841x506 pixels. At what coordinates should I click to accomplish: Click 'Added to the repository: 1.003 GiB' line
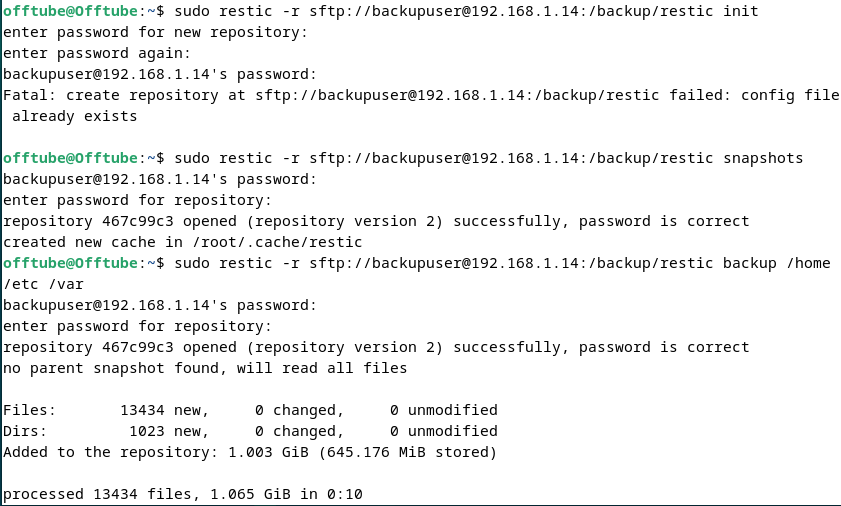point(250,452)
